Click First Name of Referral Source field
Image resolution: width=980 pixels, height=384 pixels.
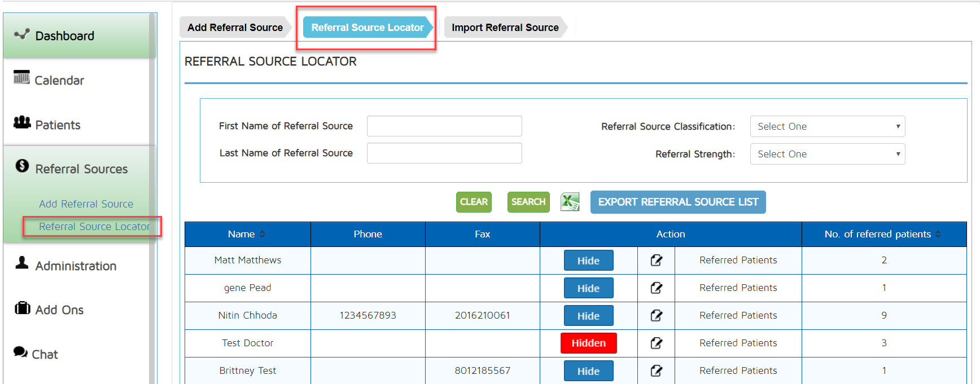click(x=444, y=126)
